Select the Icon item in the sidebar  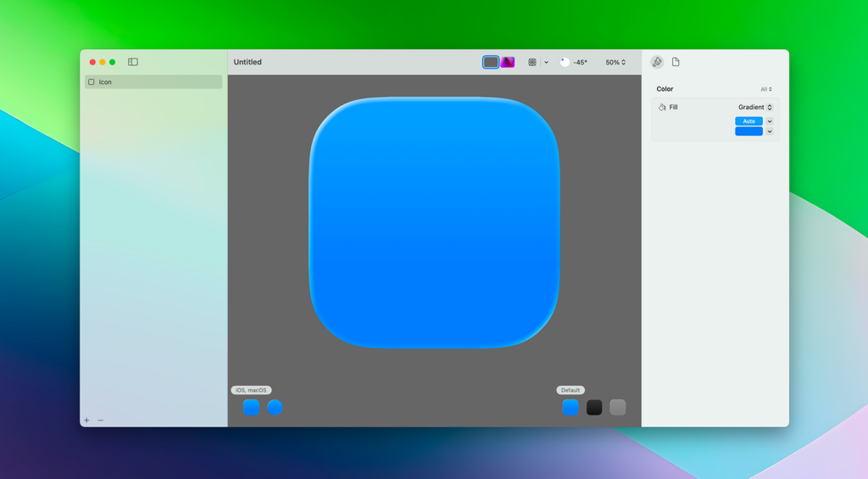pos(153,82)
